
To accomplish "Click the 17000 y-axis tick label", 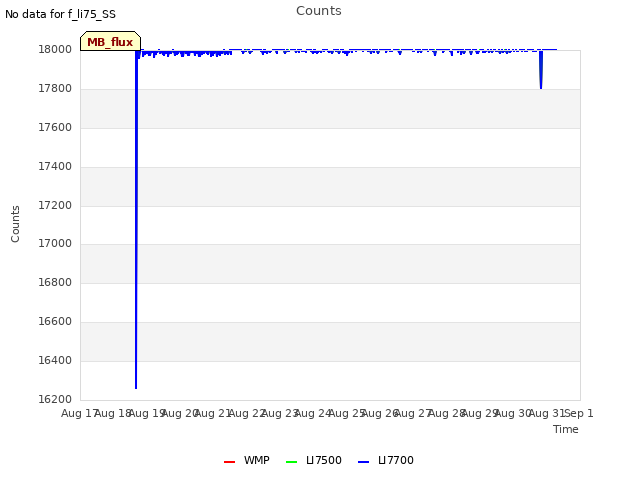I will coord(55,243).
